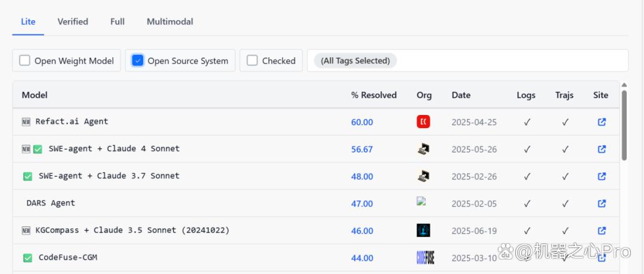The image size is (644, 274).
Task: Click the NEW badge next to Refact.ai Agent
Action: [x=26, y=122]
